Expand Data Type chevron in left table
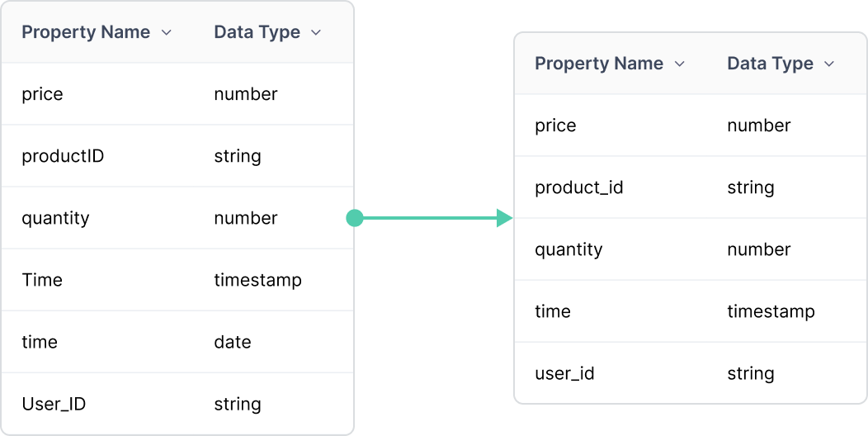This screenshot has height=436, width=868. click(x=316, y=33)
